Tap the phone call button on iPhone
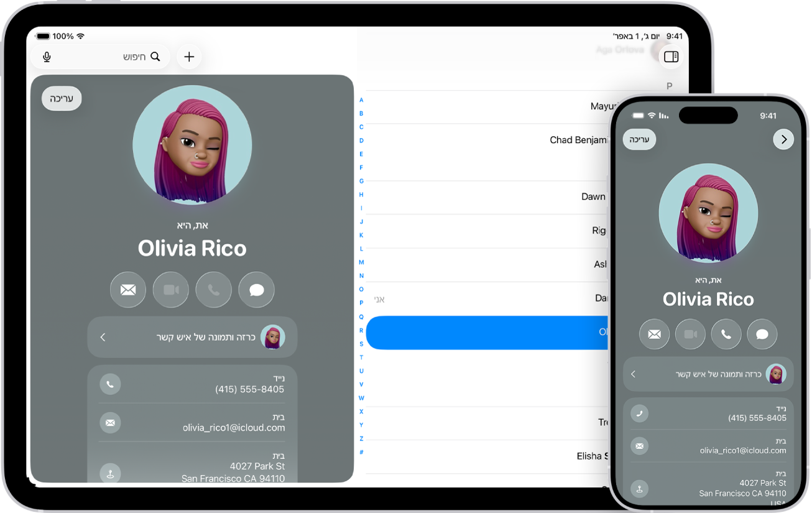812x513 pixels. (x=726, y=334)
